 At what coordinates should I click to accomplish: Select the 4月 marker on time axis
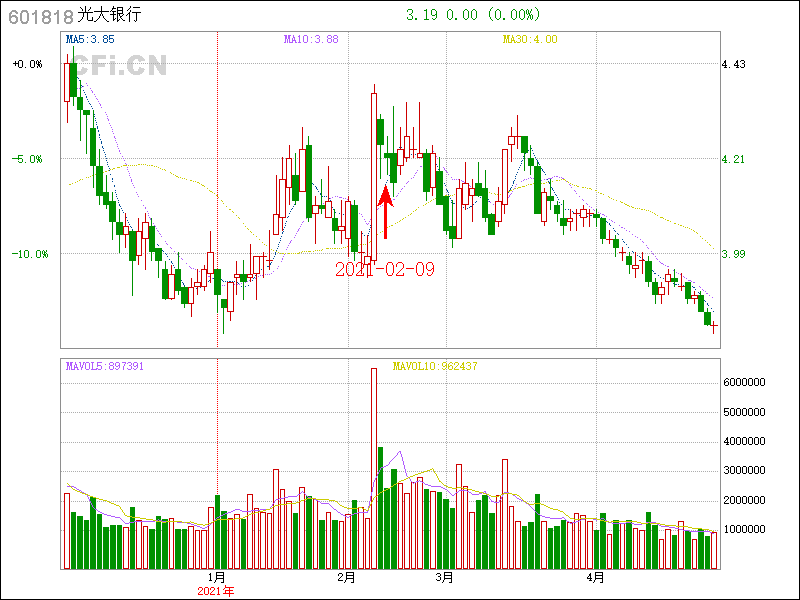click(595, 578)
